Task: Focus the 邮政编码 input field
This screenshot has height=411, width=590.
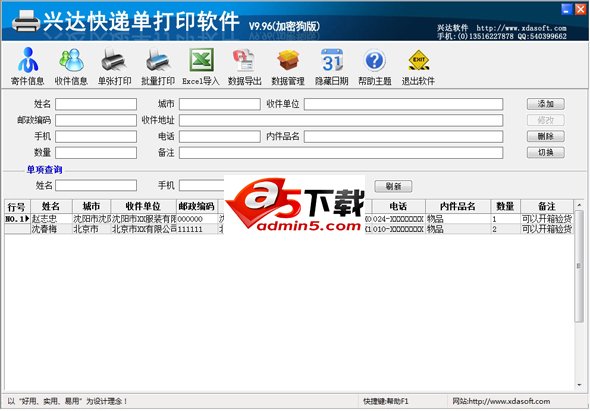Action: [96, 120]
